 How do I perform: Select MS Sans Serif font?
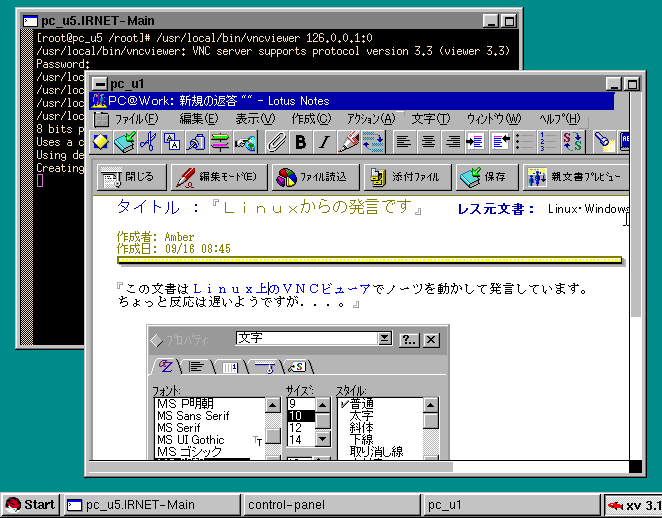(209, 416)
